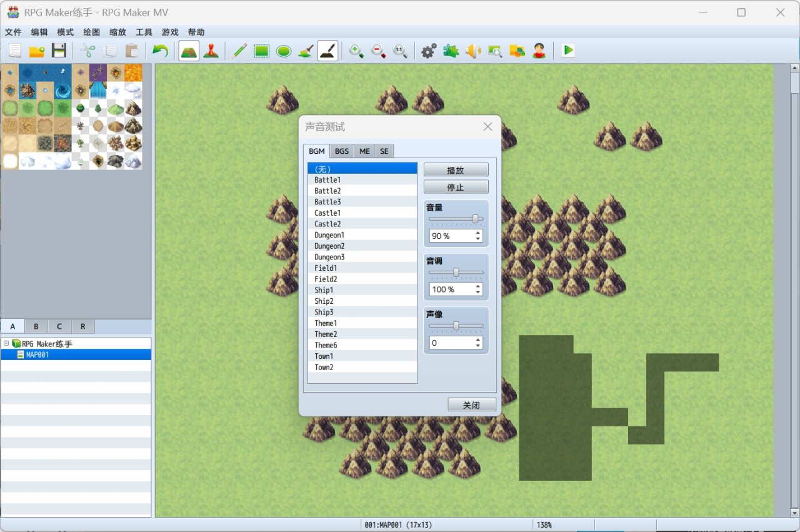Open the Event Searcher icon

pyautogui.click(x=495, y=51)
